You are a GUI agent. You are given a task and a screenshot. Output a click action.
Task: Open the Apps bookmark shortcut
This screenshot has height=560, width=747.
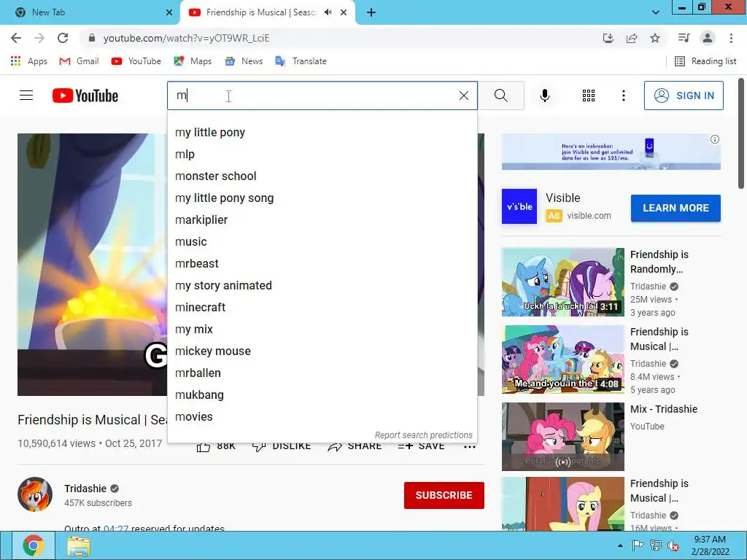[29, 61]
